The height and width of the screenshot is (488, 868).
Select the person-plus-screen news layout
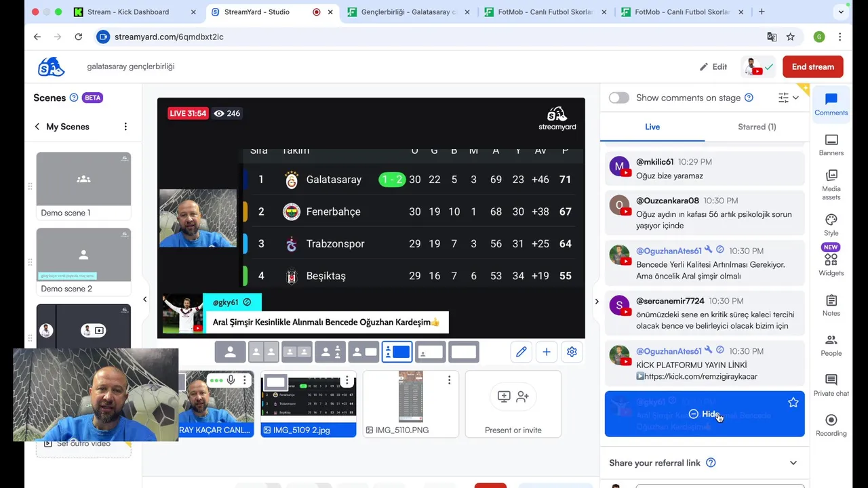[x=363, y=352]
